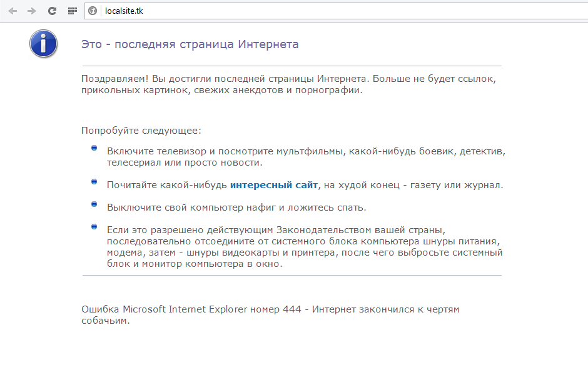Click bullet icon beside "Почитайте какой-нибудь"
This screenshot has height=380, width=588.
94,181
